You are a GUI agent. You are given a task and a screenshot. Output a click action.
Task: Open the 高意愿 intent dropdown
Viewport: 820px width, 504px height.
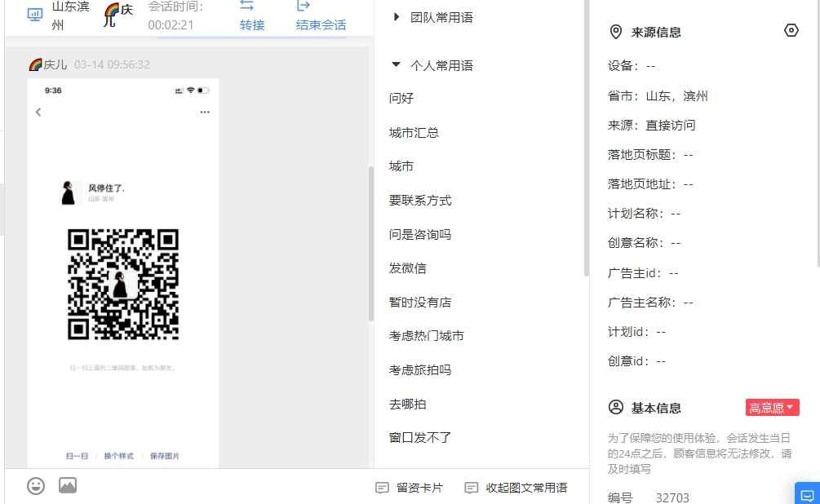click(x=773, y=407)
